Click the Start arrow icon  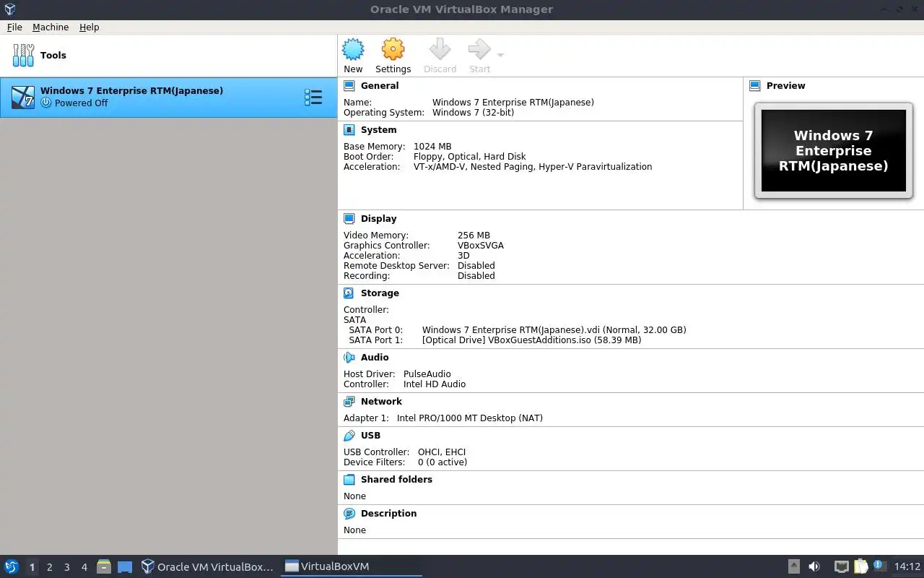pos(479,50)
